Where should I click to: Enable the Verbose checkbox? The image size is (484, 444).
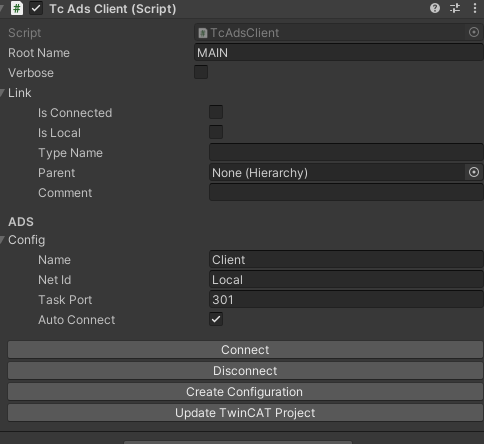[201, 72]
